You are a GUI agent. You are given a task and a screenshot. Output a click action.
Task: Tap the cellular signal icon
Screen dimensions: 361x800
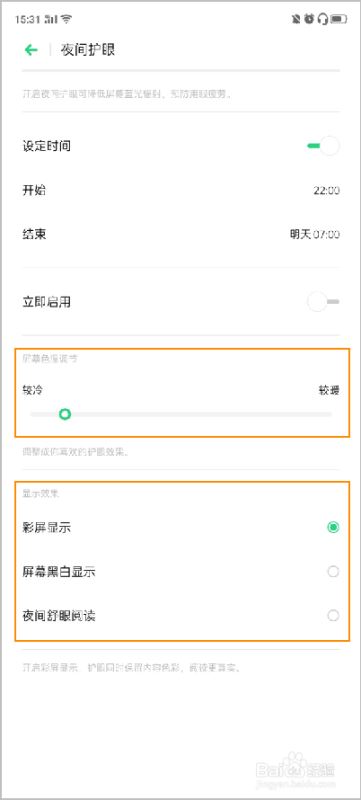51,19
